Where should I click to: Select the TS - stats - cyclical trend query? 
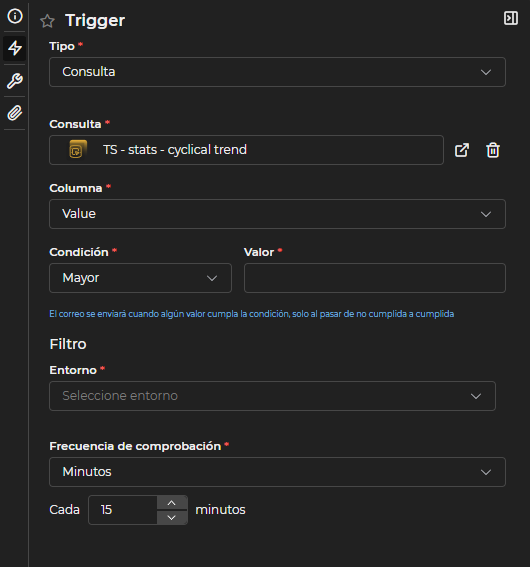click(x=246, y=150)
